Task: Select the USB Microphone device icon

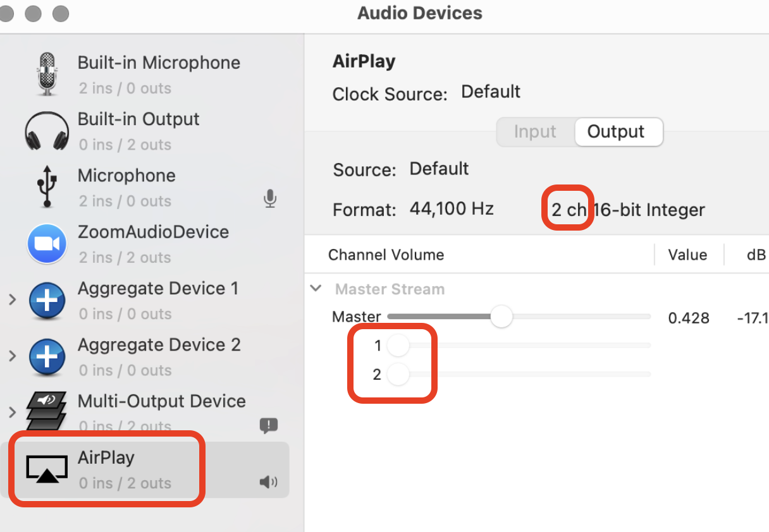Action: (x=46, y=187)
